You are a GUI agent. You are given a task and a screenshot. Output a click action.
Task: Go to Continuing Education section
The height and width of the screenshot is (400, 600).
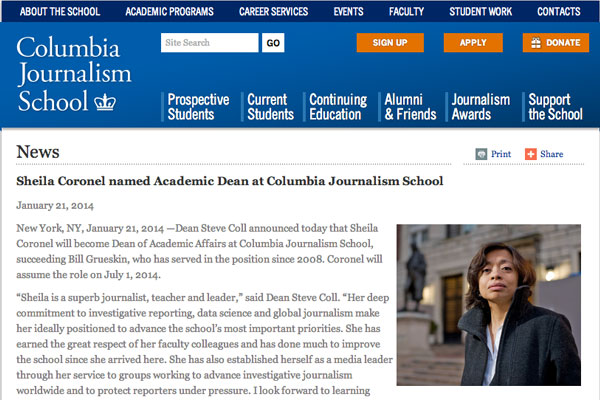pyautogui.click(x=336, y=107)
